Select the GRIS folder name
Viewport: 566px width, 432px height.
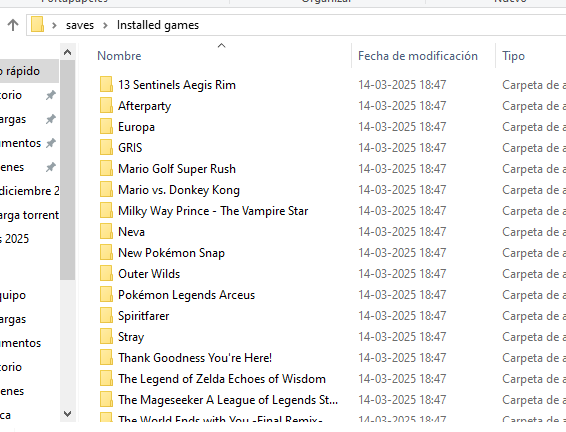pos(130,148)
